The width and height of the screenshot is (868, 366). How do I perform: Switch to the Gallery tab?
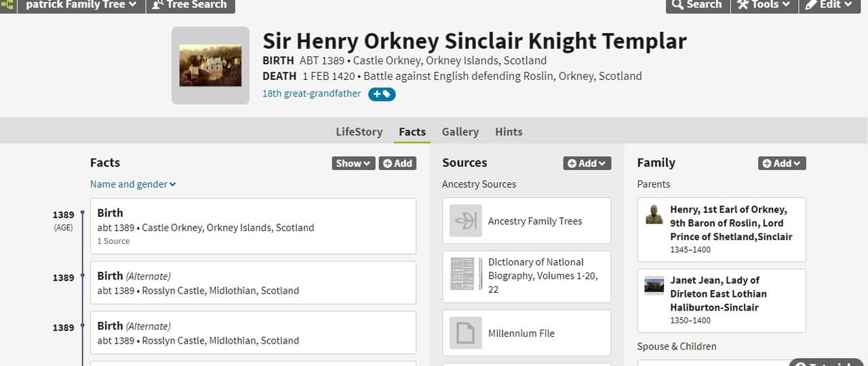(x=460, y=132)
